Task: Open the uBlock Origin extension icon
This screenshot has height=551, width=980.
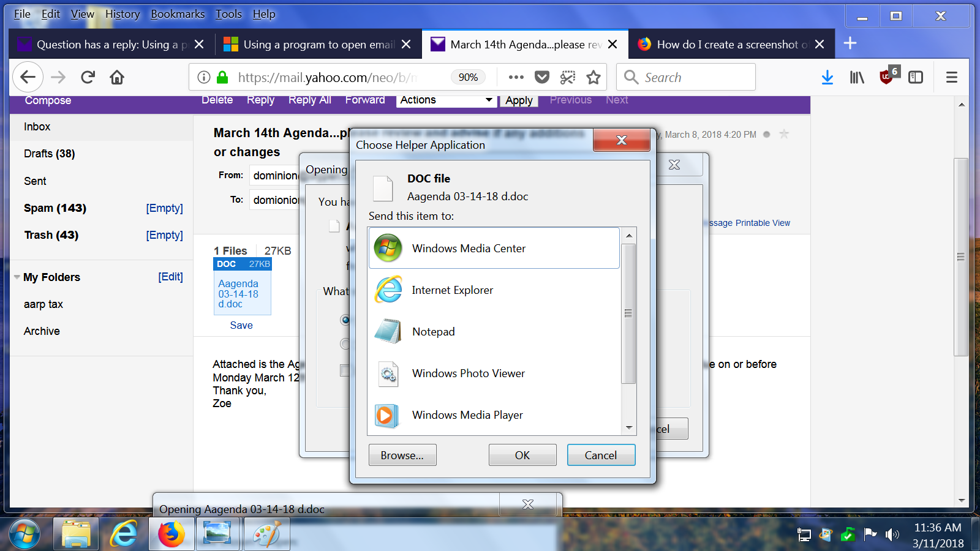Action: point(888,76)
